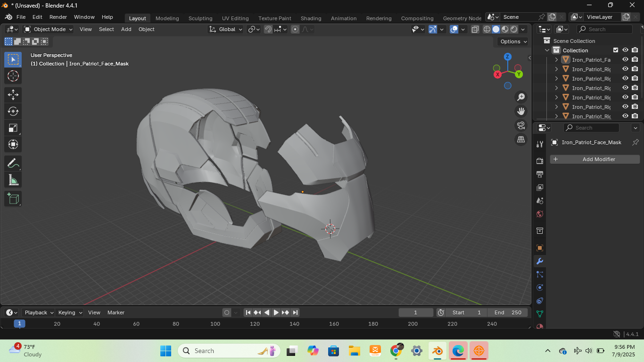Choose the Scale tool
The height and width of the screenshot is (362, 644).
[13, 128]
